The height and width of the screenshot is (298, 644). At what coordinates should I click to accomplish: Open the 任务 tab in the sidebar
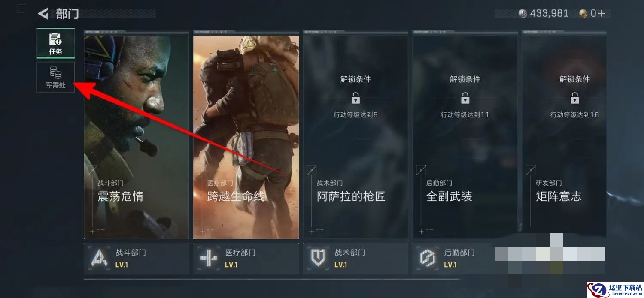[56, 44]
